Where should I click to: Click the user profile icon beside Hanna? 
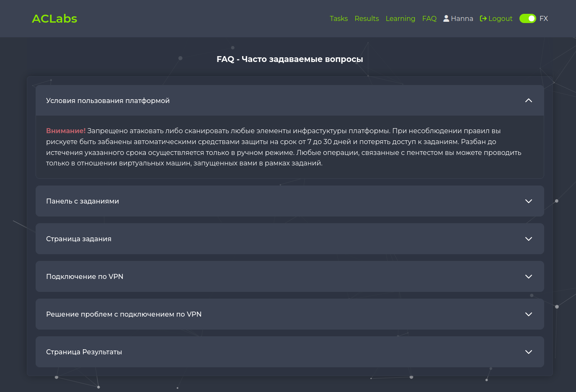[446, 19]
